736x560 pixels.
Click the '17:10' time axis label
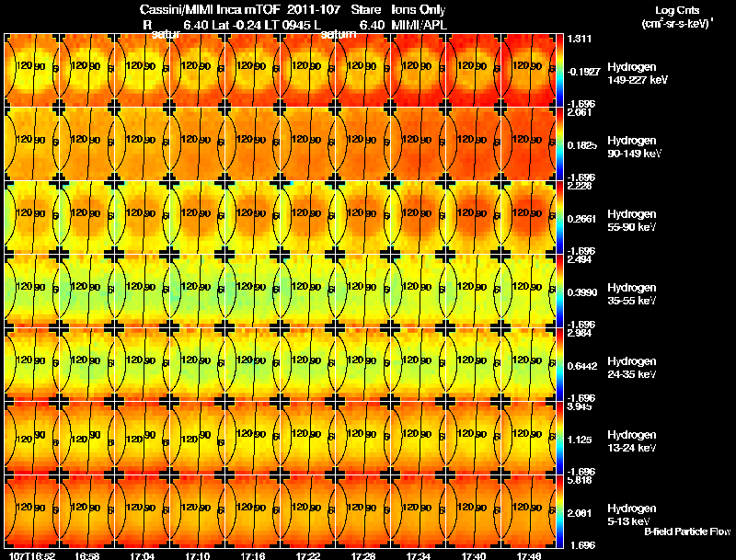pos(198,555)
